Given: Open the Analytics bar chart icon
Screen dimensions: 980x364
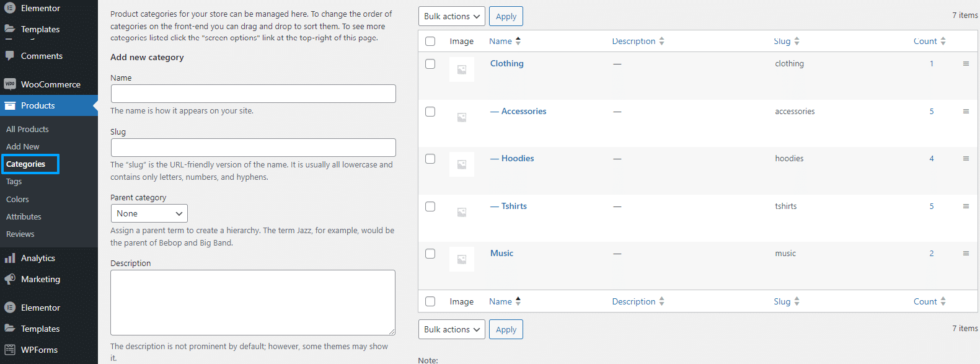Looking at the screenshot, I should point(10,258).
